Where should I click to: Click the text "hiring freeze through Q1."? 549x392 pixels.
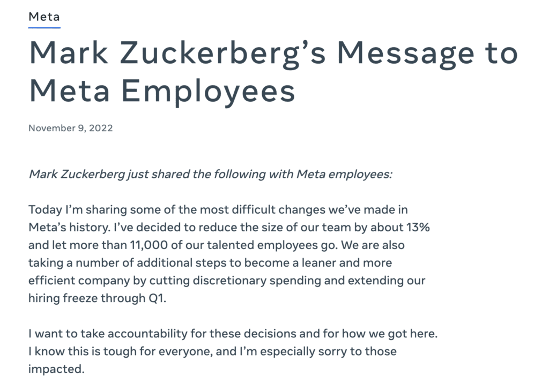coord(98,298)
